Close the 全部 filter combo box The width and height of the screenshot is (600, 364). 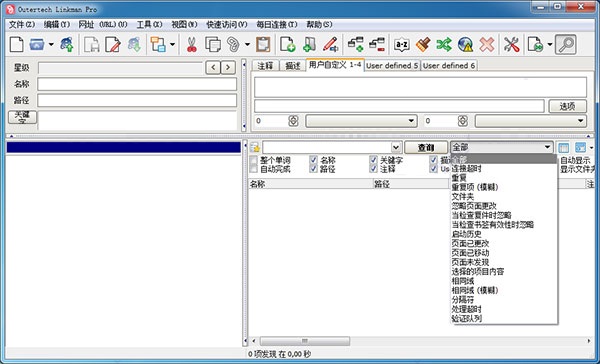pos(547,147)
